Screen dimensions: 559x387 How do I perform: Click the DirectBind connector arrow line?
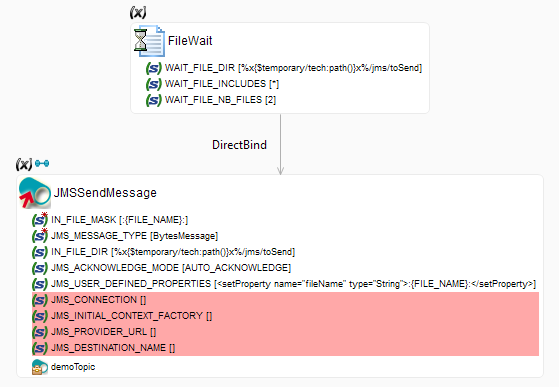281,144
